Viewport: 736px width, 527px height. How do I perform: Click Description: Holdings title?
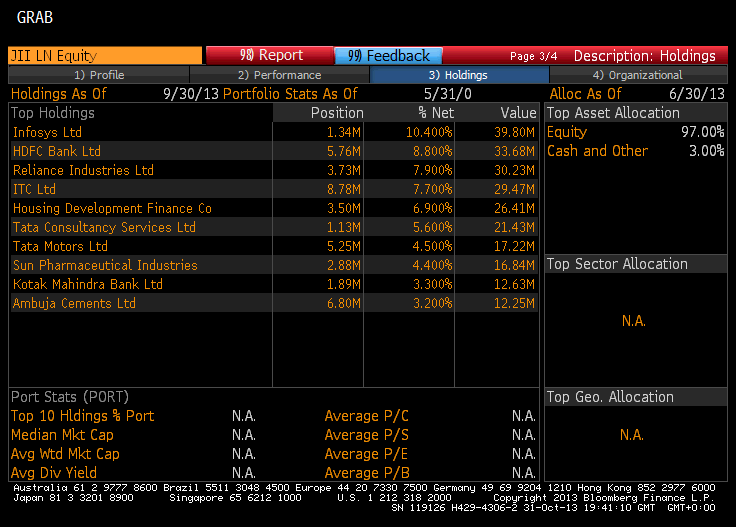coord(644,56)
